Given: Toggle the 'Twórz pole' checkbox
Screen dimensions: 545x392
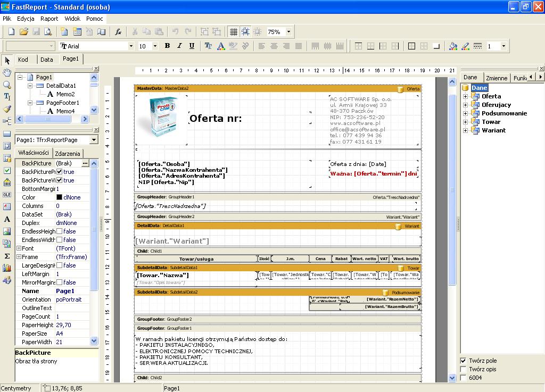Looking at the screenshot, I should (463, 361).
